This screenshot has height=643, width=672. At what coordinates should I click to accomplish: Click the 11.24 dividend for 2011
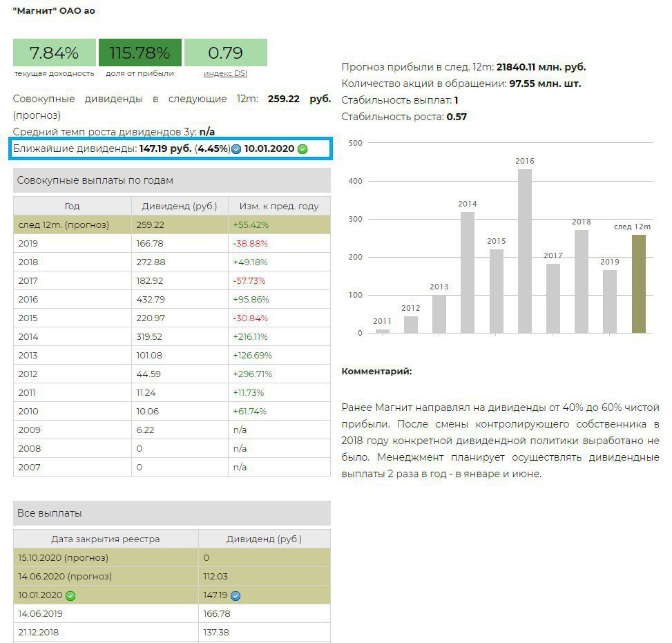pyautogui.click(x=146, y=393)
